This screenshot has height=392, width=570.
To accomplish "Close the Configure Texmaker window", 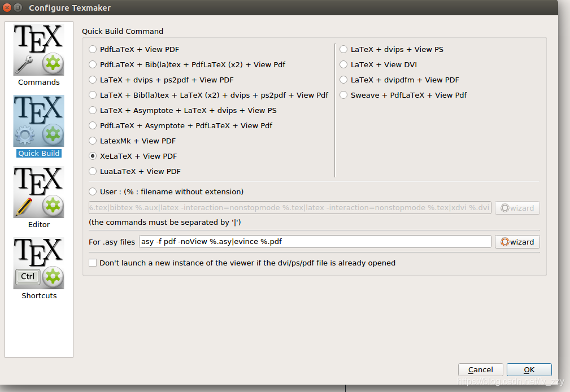I will (x=7, y=8).
